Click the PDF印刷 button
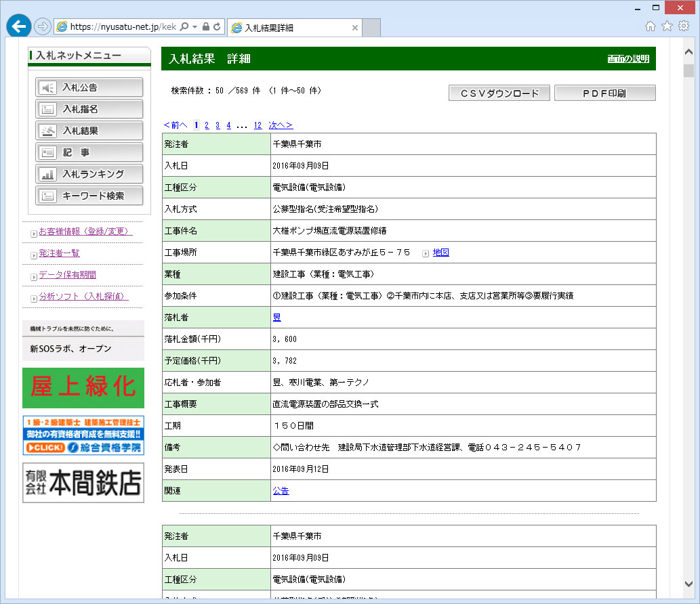 605,93
